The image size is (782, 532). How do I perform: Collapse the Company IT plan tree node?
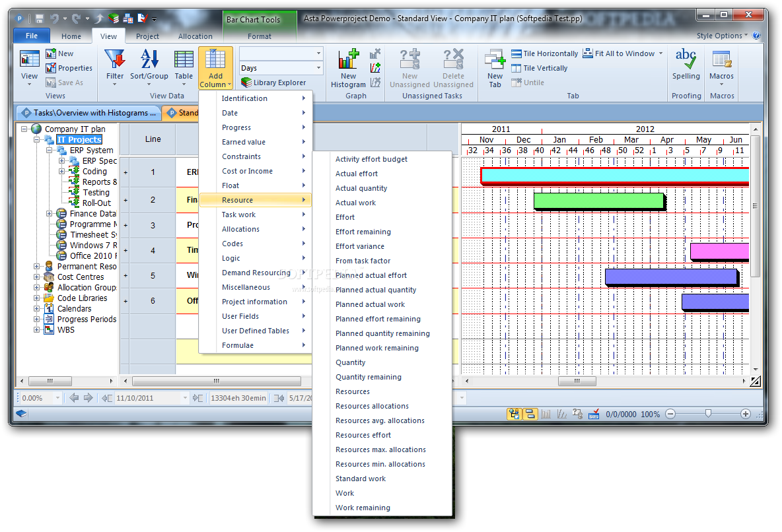coord(24,129)
